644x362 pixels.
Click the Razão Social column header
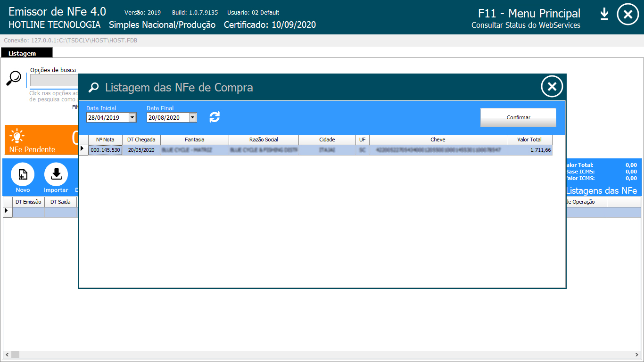point(264,140)
